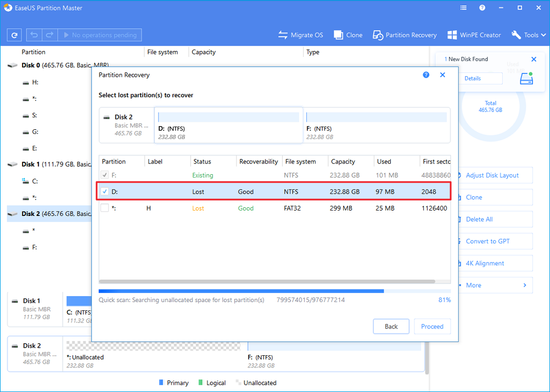Click the refresh icon in toolbar
550x392 pixels.
(x=14, y=35)
